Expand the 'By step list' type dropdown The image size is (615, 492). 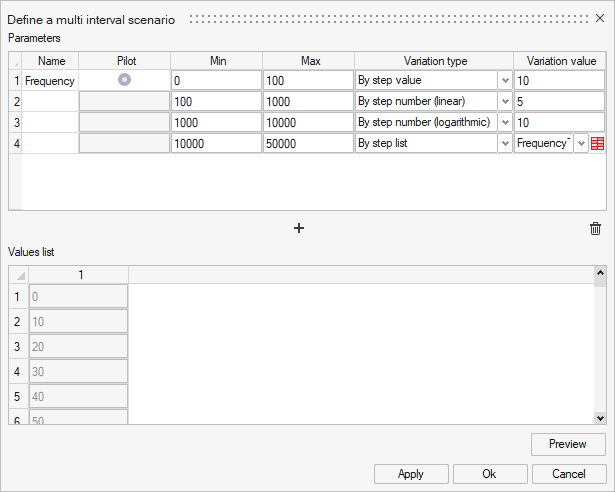(x=505, y=144)
